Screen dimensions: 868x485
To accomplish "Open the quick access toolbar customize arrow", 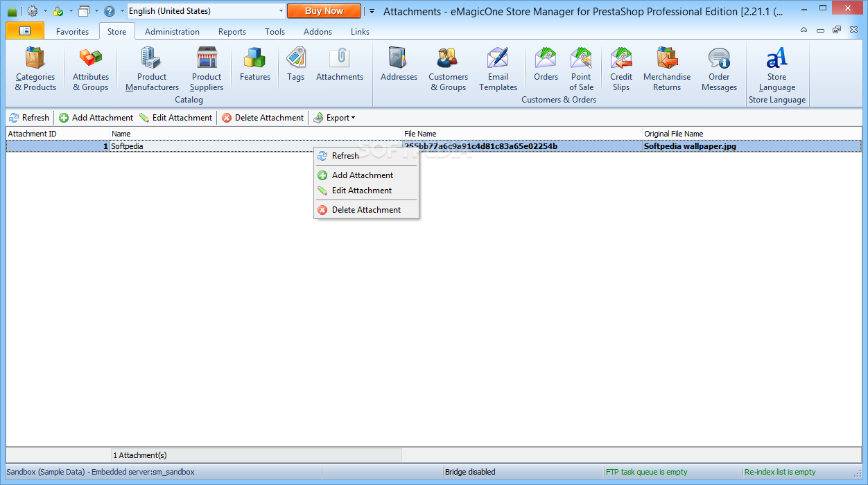I will point(372,11).
